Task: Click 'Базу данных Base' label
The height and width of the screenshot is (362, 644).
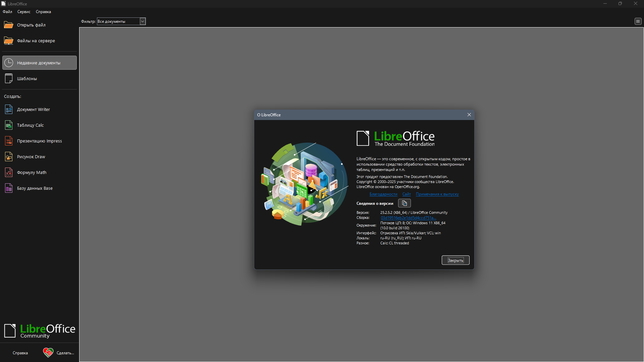Action: (x=35, y=188)
